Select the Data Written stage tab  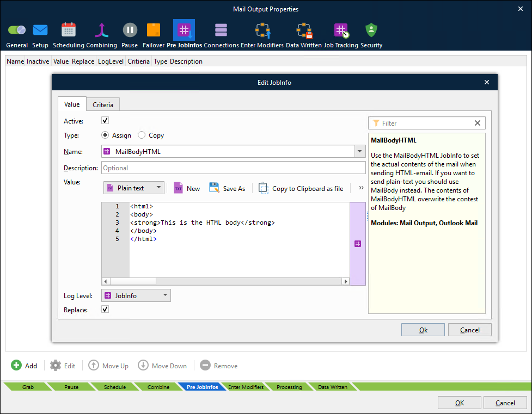[333, 387]
